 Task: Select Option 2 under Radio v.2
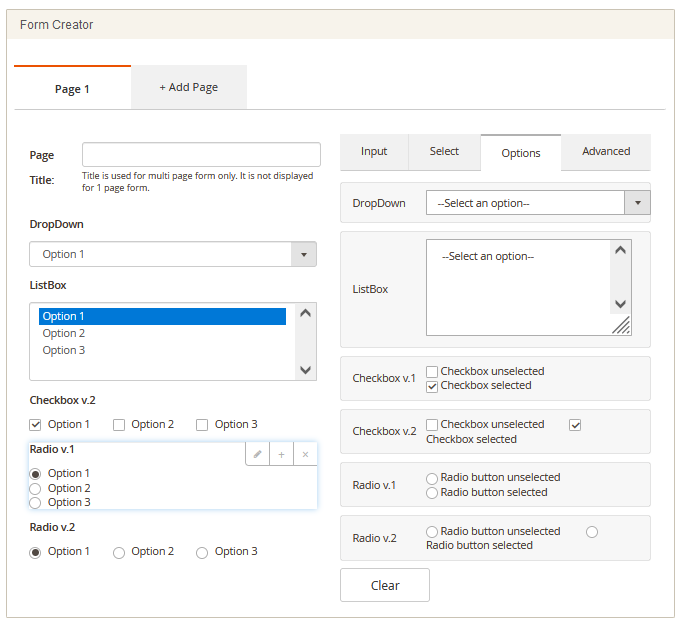pos(119,552)
